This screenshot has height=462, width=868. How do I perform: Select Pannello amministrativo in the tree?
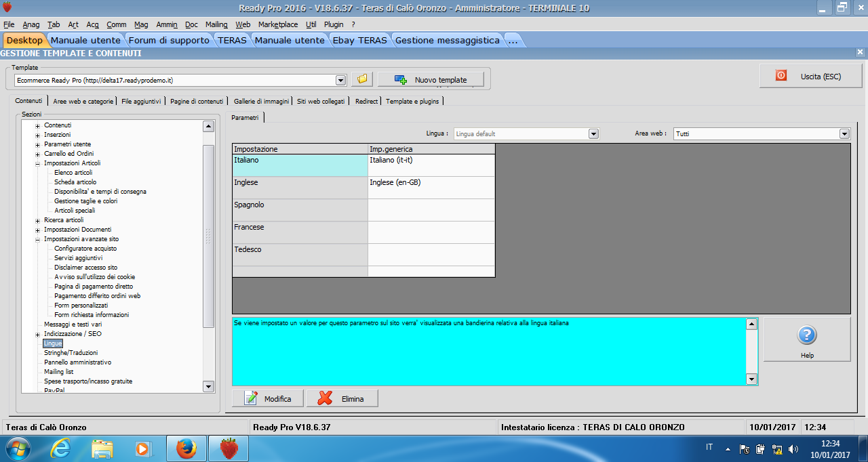78,362
